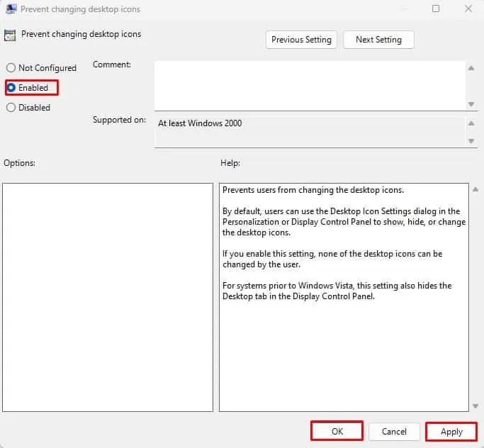Click the Cancel button
Screen dimensions: 484x448
coord(394,431)
